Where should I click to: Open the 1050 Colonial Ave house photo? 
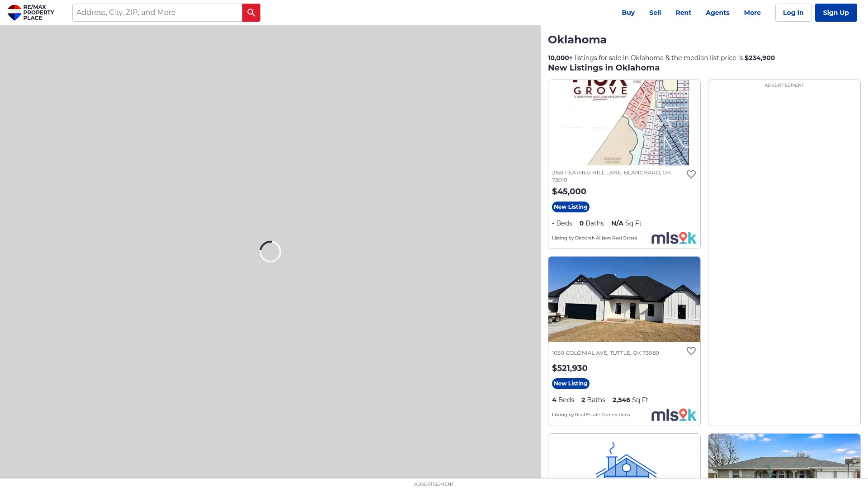point(624,299)
